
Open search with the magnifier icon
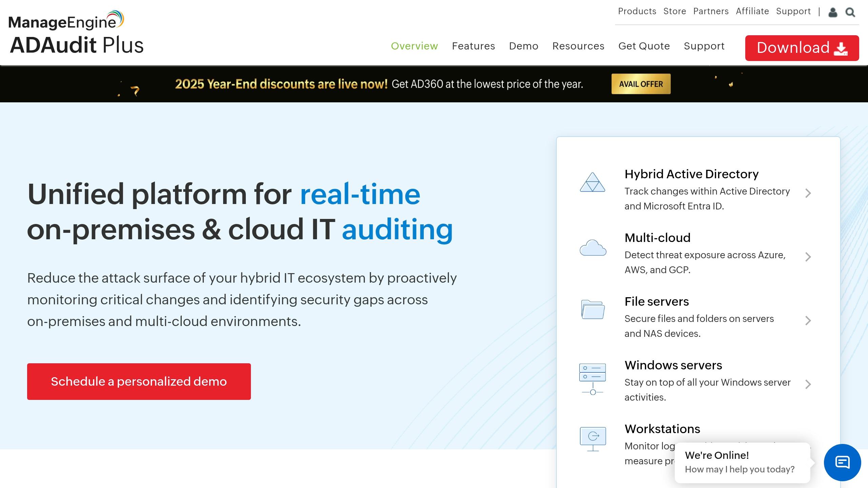(850, 13)
